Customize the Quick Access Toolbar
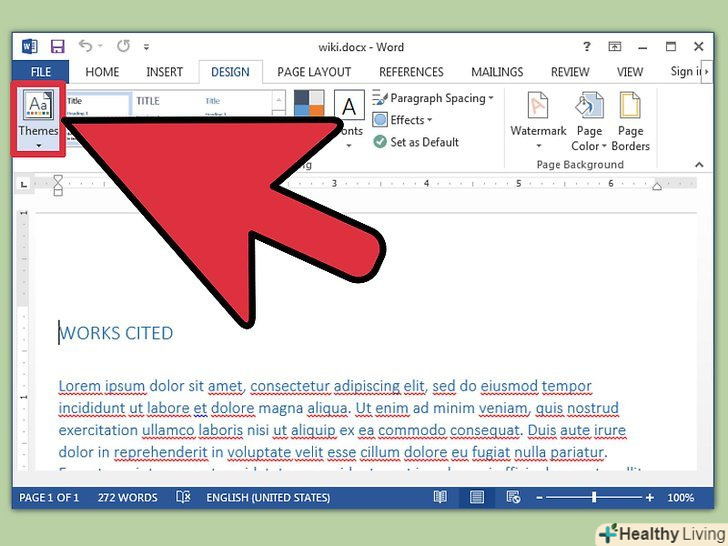This screenshot has width=728, height=546. tap(146, 47)
